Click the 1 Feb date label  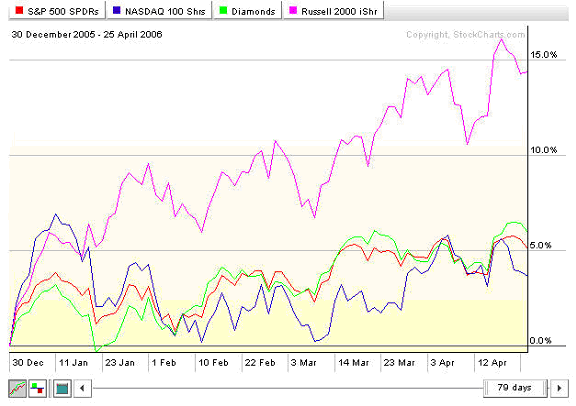(x=164, y=363)
